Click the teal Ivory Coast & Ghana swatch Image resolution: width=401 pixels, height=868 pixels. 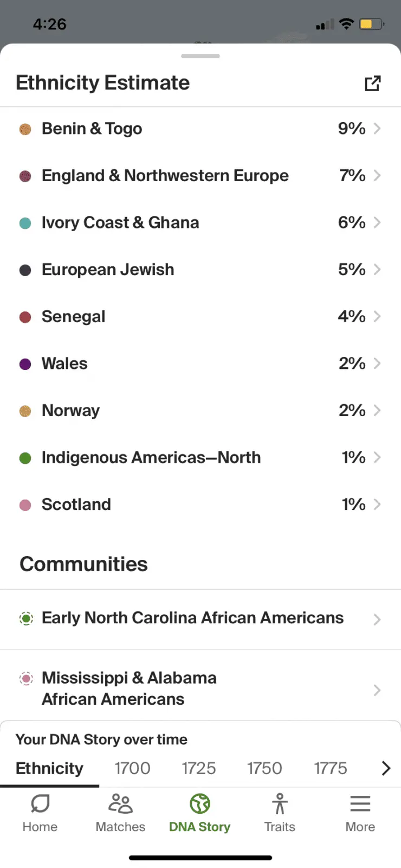[25, 223]
